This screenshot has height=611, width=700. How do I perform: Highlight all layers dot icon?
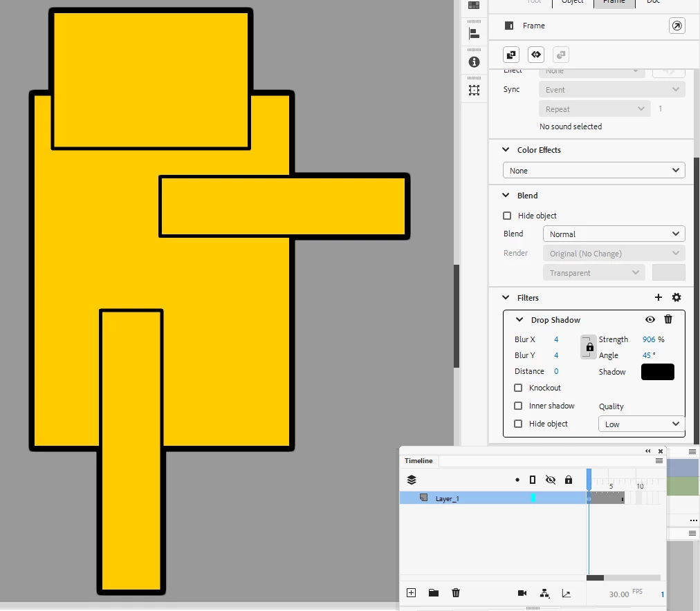[517, 480]
